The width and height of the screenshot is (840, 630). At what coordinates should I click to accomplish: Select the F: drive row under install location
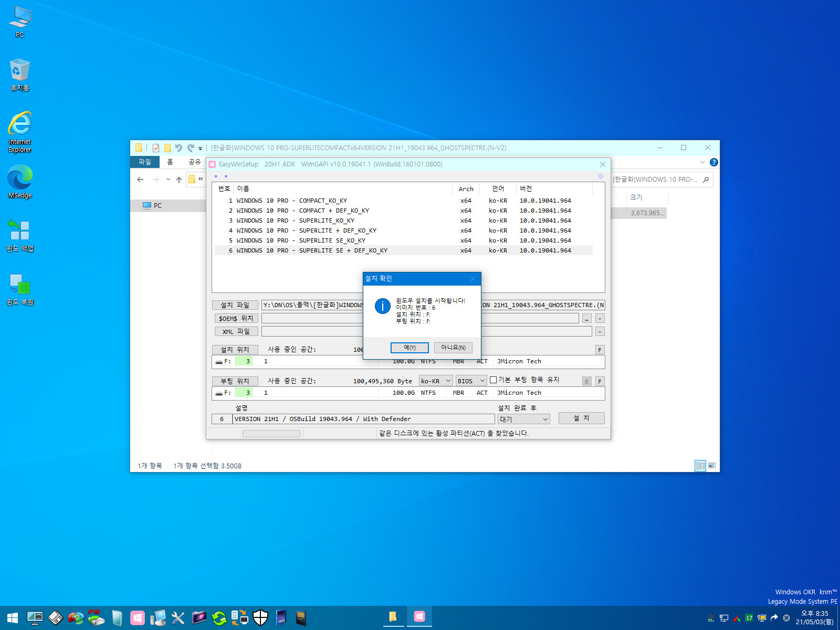pos(408,361)
